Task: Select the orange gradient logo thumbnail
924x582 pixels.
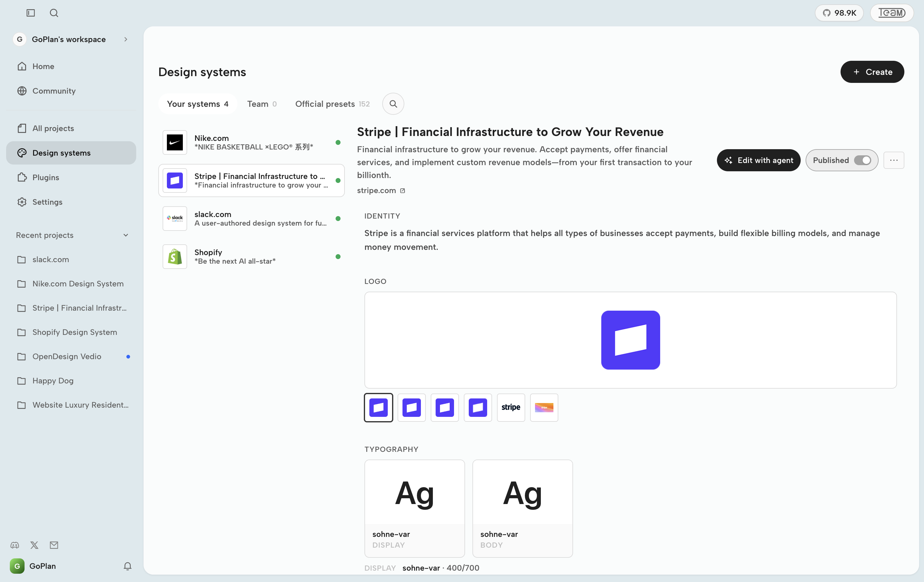Action: pyautogui.click(x=544, y=408)
